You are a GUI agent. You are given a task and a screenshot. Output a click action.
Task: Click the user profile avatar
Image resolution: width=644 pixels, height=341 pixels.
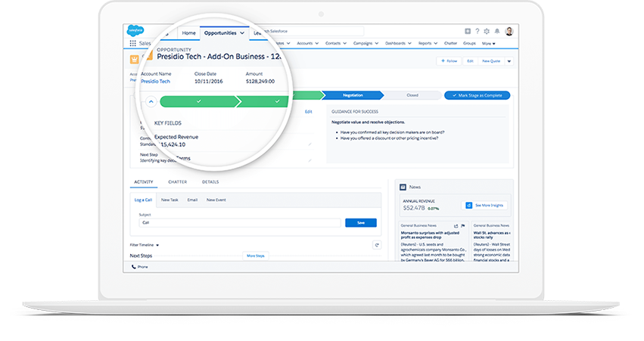click(x=509, y=31)
